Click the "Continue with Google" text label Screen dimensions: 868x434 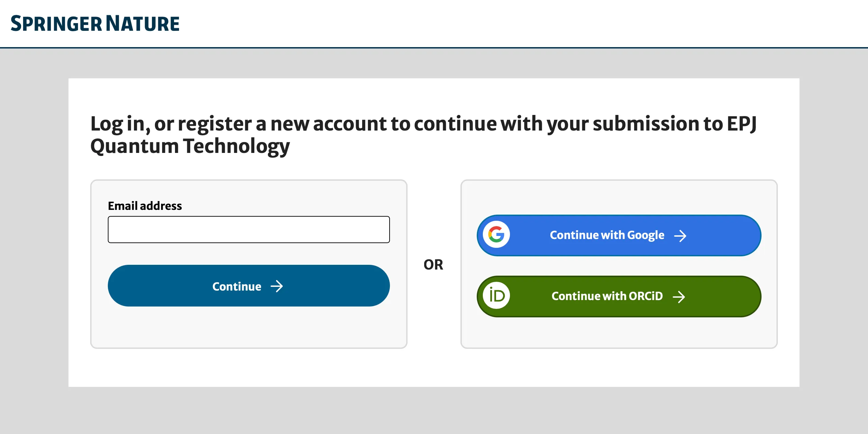point(607,235)
